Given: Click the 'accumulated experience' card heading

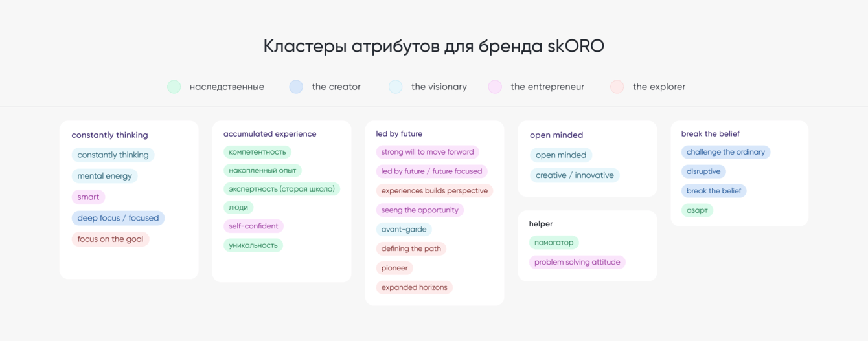Looking at the screenshot, I should [270, 134].
